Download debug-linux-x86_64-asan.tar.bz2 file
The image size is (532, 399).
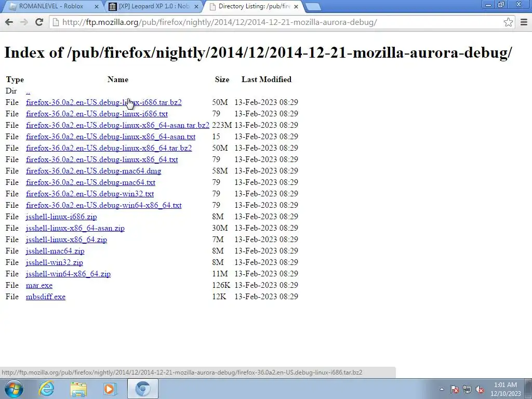117,125
